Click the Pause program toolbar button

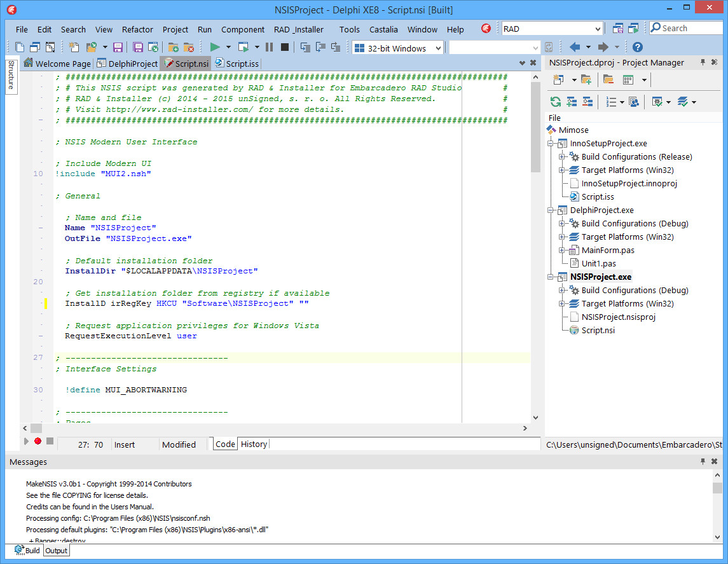pos(270,47)
